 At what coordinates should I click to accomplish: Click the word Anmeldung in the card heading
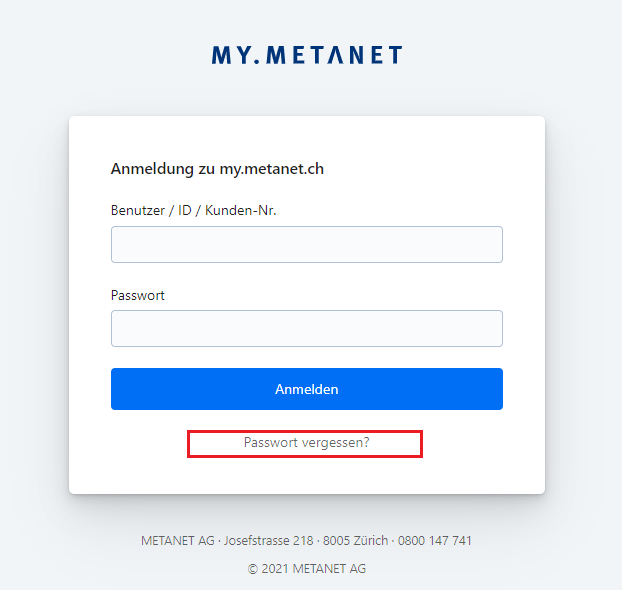point(152,169)
